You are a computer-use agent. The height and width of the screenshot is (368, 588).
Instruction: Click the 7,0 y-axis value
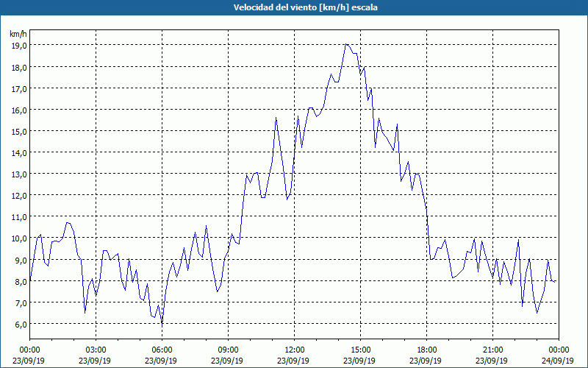[x=21, y=303]
